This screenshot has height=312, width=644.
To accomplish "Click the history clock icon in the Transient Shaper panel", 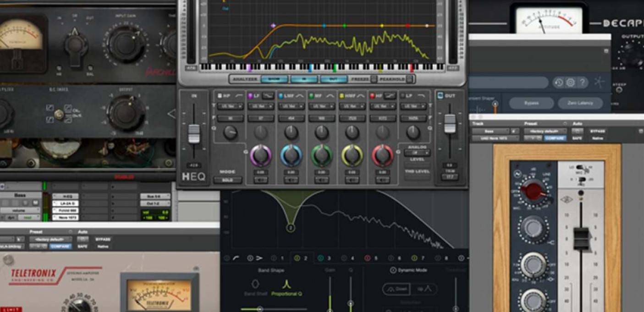I will click(x=559, y=83).
